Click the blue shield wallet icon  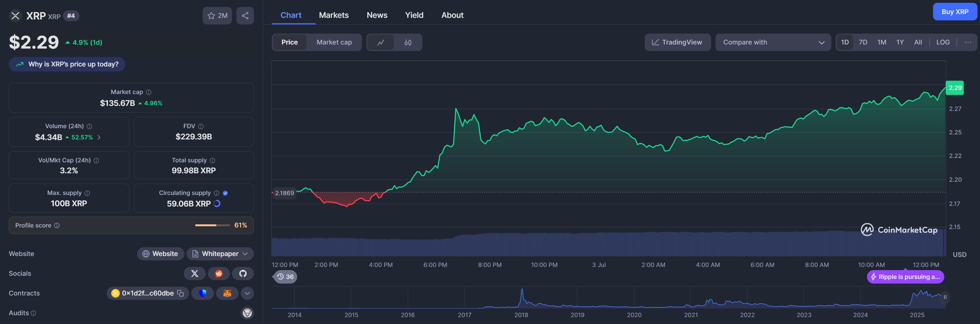(x=202, y=293)
